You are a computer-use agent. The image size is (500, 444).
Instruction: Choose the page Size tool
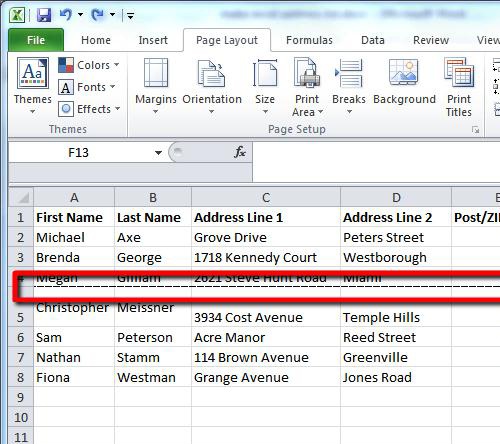pos(265,86)
